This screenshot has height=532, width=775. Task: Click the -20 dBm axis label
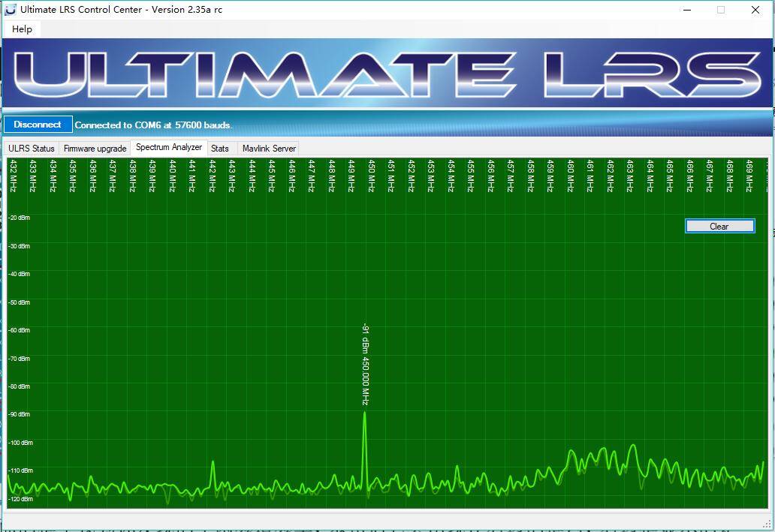pyautogui.click(x=20, y=218)
